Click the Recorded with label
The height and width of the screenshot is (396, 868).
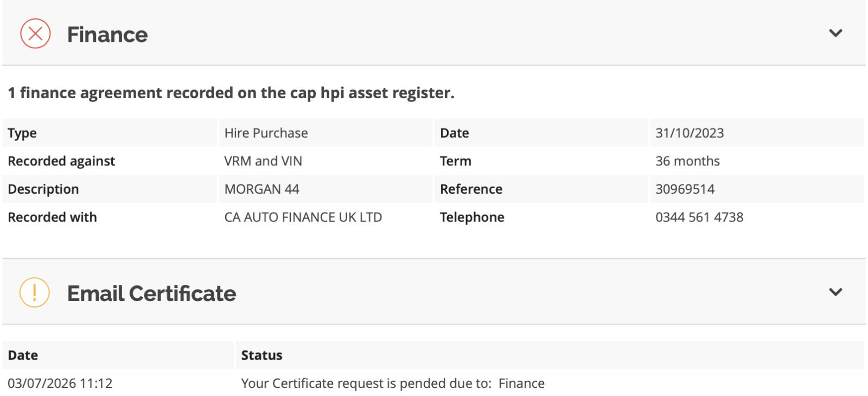click(52, 217)
